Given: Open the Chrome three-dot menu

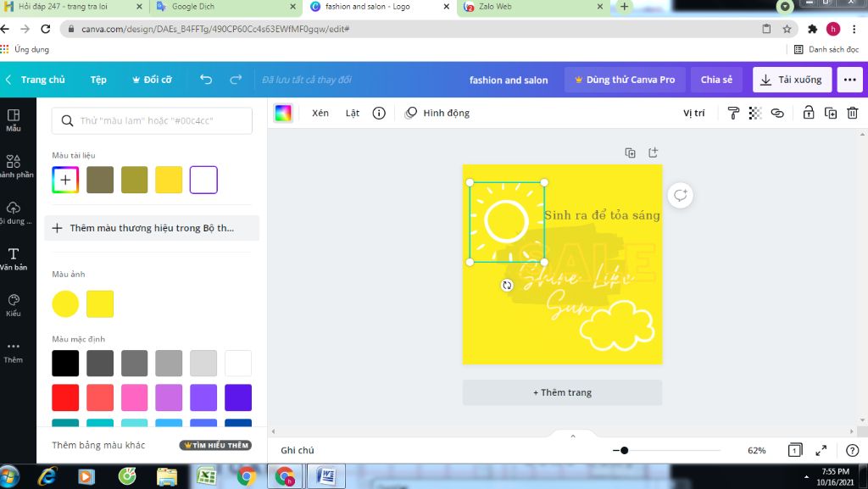Looking at the screenshot, I should (854, 29).
